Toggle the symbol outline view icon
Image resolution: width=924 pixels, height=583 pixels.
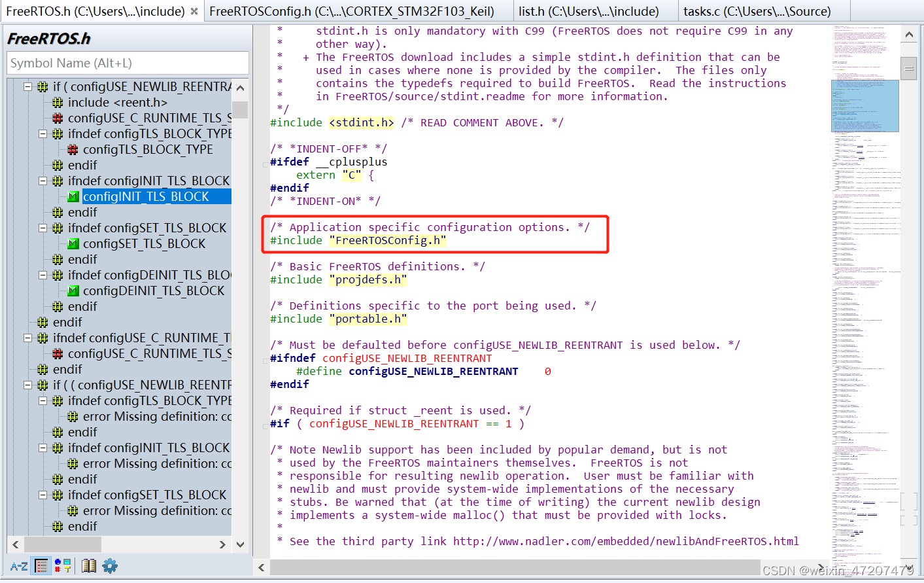(x=41, y=566)
